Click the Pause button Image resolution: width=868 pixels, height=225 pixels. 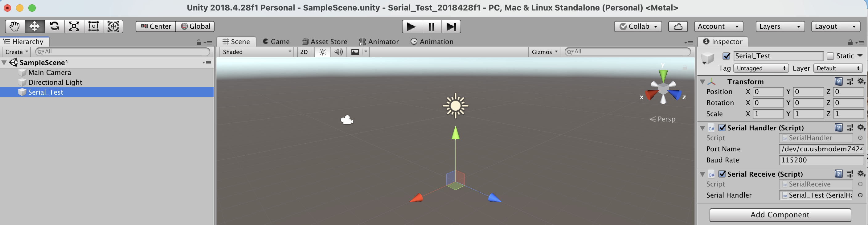tap(431, 27)
